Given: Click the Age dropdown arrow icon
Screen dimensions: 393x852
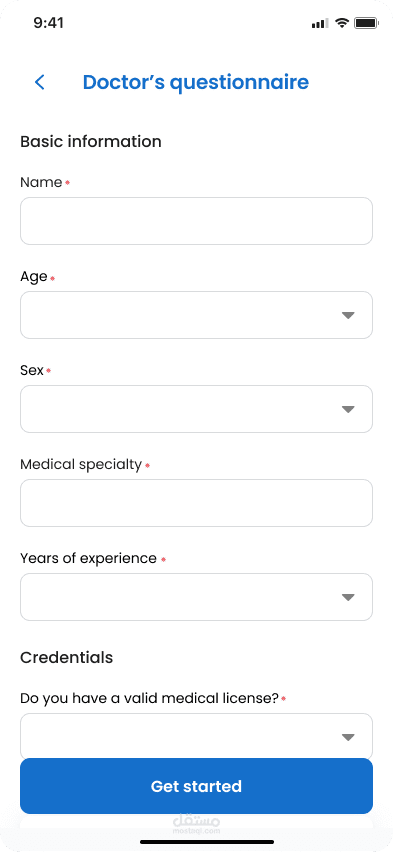Looking at the screenshot, I should [x=348, y=315].
